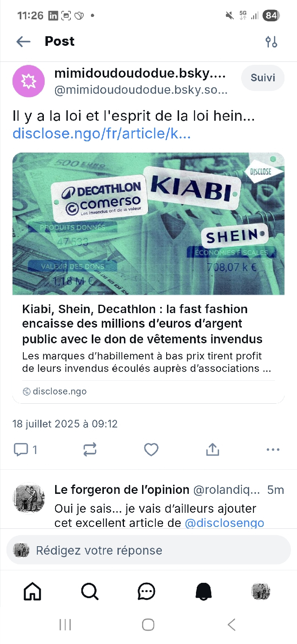This screenshot has height=644, width=297.
Task: Like the post with heart icon
Action: 151,450
